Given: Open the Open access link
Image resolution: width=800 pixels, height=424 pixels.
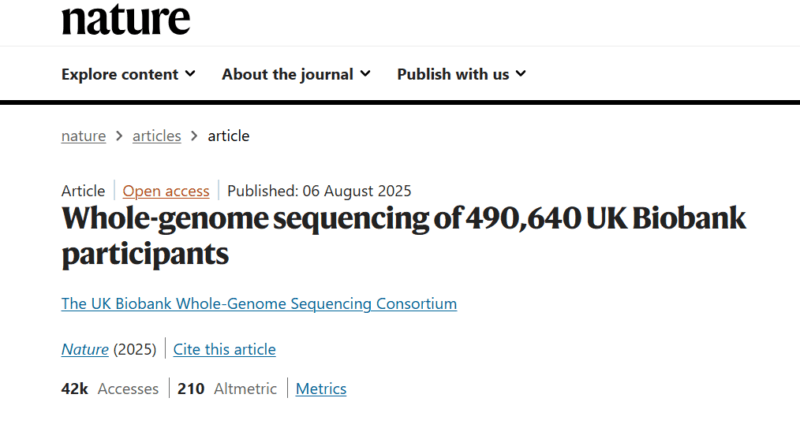Looking at the screenshot, I should [x=166, y=191].
